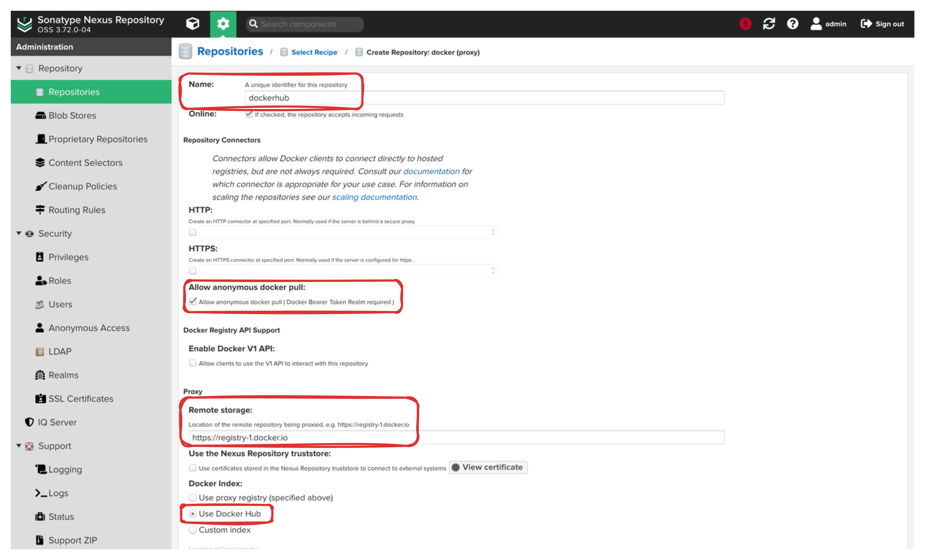Open the scaling documentation link
Image resolution: width=925 pixels, height=560 pixels.
click(x=374, y=197)
